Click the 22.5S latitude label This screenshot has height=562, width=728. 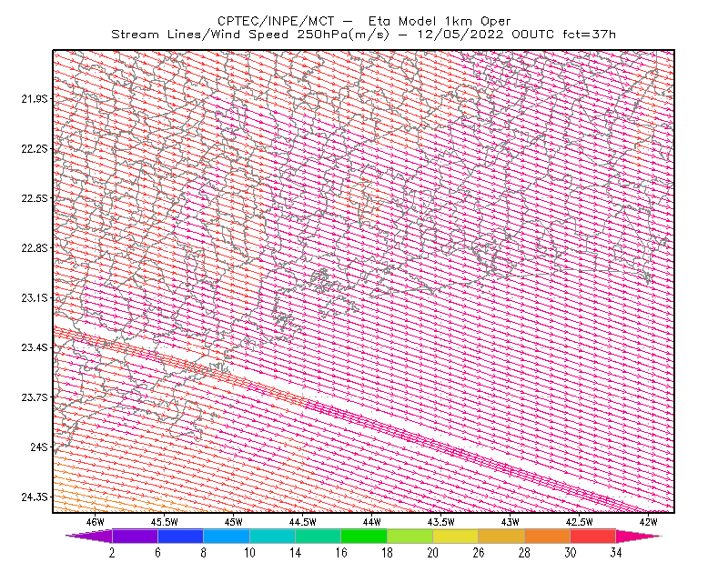pos(34,198)
